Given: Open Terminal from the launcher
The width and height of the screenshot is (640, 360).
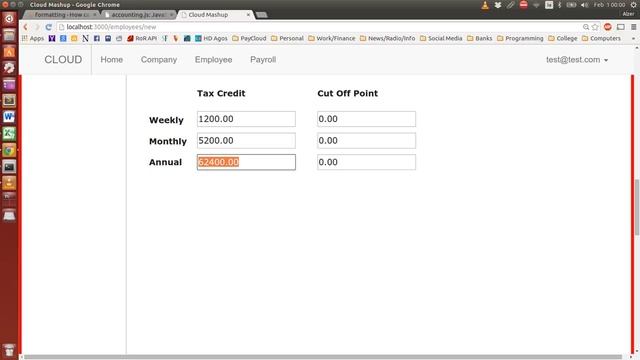Looking at the screenshot, I should 9,167.
